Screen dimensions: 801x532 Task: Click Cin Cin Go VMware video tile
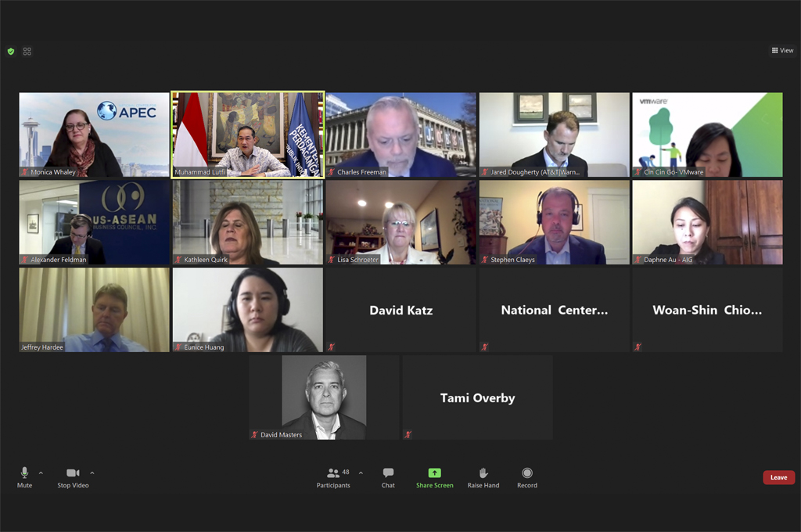707,135
